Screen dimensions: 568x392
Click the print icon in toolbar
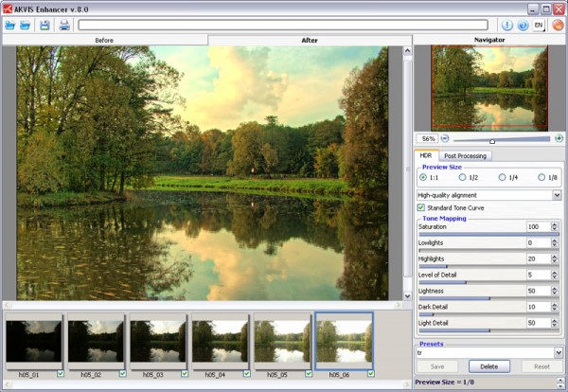coord(63,25)
